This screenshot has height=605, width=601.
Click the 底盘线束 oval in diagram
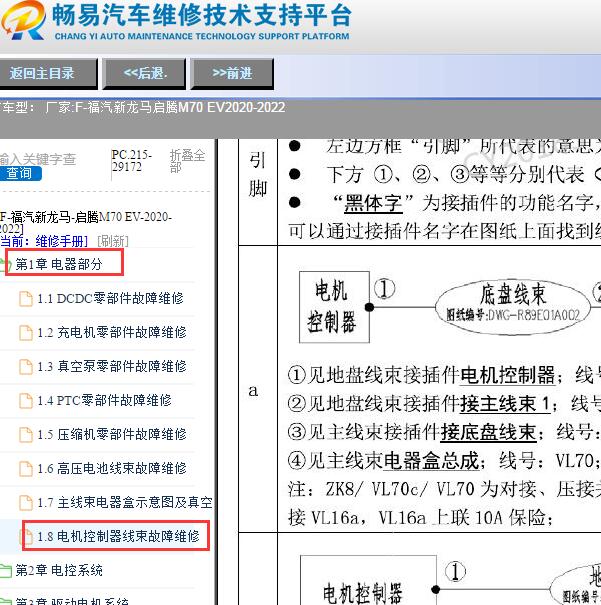tap(513, 306)
